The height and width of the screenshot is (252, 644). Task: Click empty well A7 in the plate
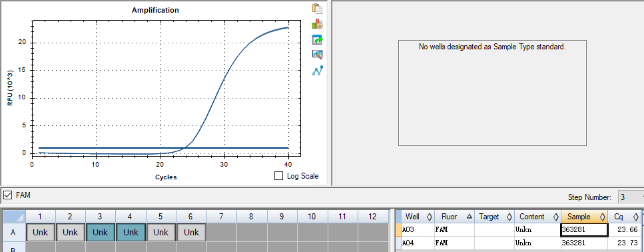tap(221, 232)
